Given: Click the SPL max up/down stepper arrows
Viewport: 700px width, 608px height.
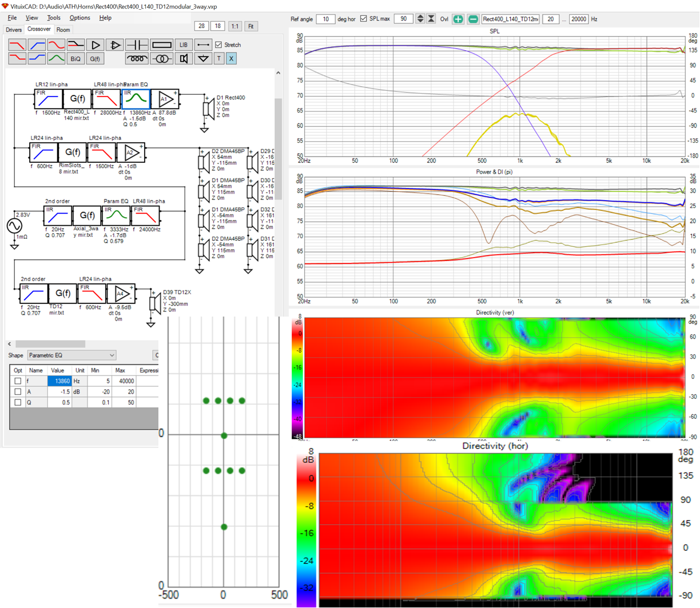Looking at the screenshot, I should click(420, 19).
